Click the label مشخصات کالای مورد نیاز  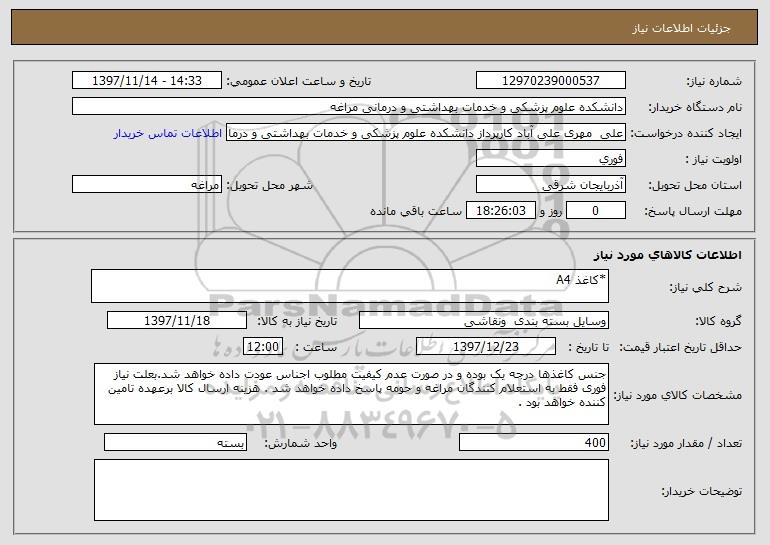(x=678, y=395)
